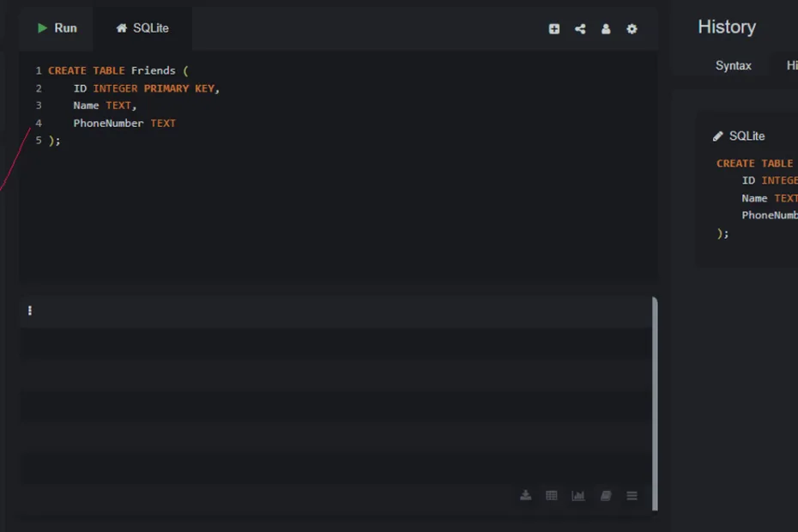Click the book icon in results toolbar

tap(606, 496)
